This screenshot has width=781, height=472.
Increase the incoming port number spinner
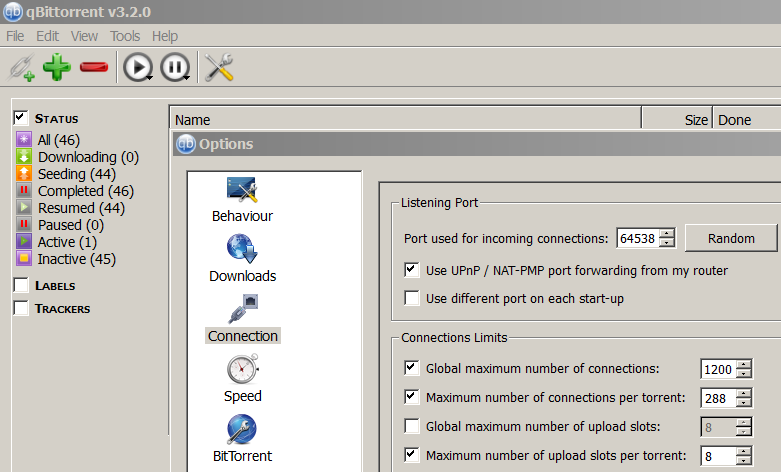pyautogui.click(x=666, y=234)
